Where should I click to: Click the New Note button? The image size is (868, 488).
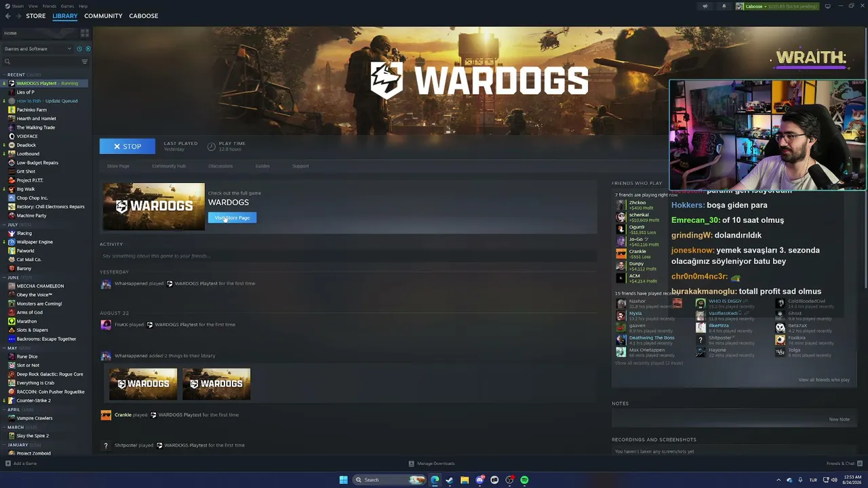tap(839, 419)
